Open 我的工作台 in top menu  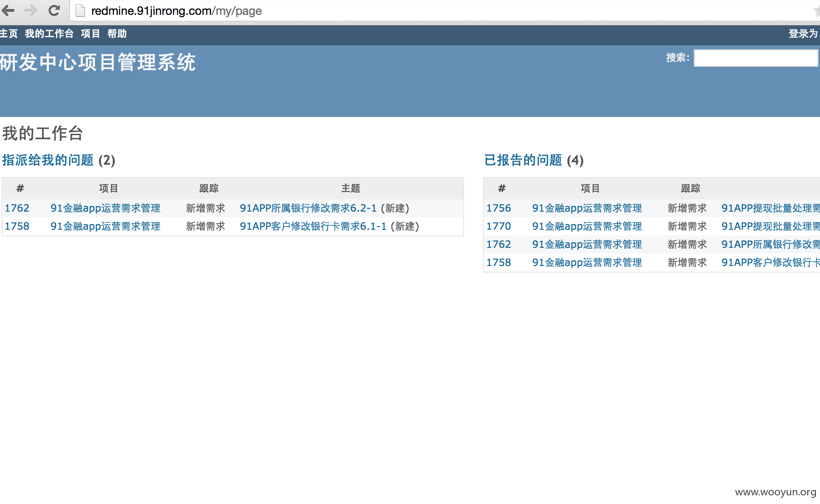[x=49, y=34]
